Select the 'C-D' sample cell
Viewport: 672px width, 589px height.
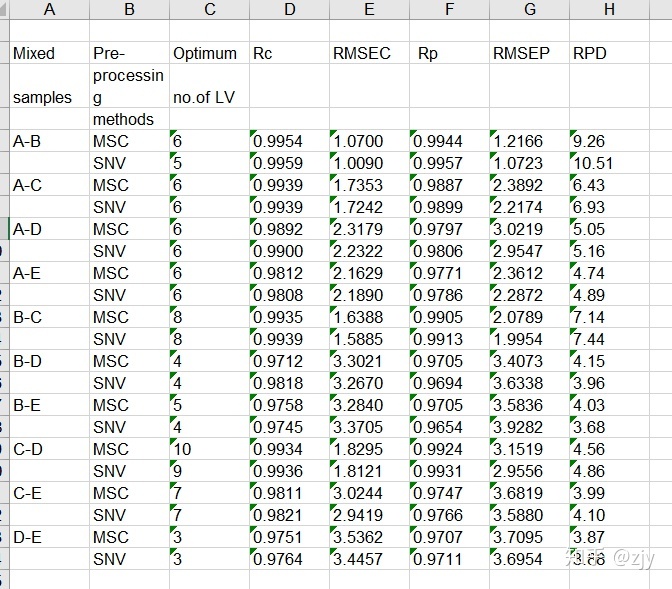pyautogui.click(x=49, y=449)
